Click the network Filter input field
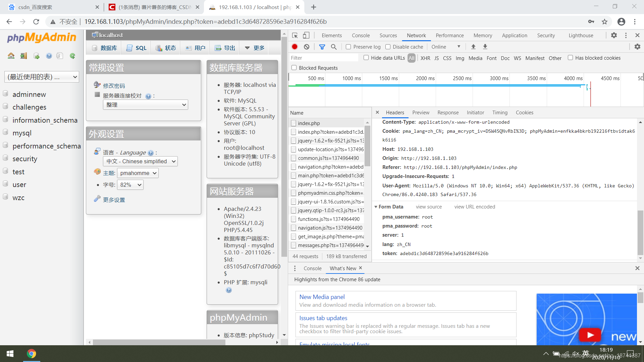 (x=324, y=58)
